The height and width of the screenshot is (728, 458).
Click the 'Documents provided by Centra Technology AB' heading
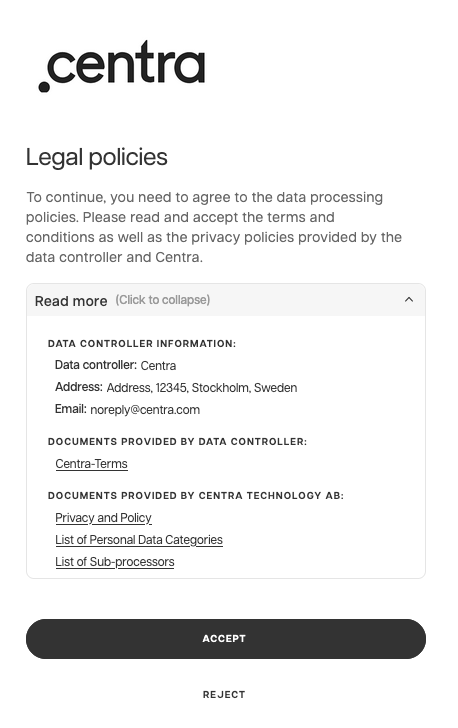coord(196,495)
